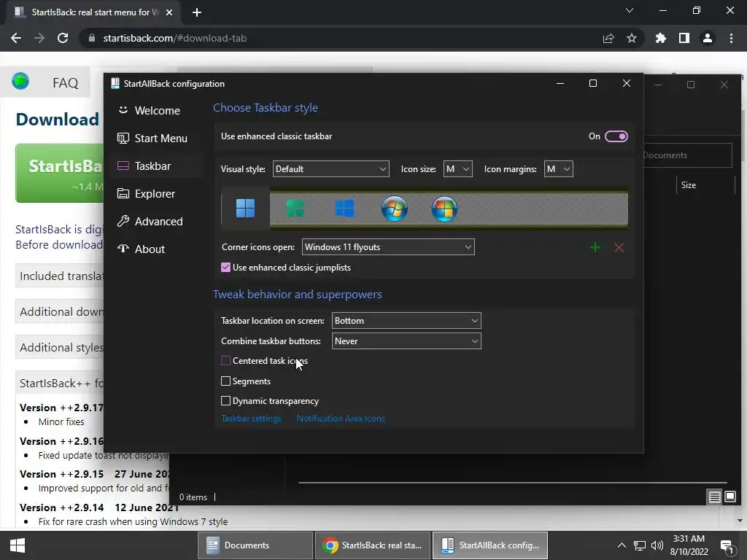Open the Explorer section
Image resolution: width=747 pixels, height=560 pixels.
pyautogui.click(x=156, y=194)
